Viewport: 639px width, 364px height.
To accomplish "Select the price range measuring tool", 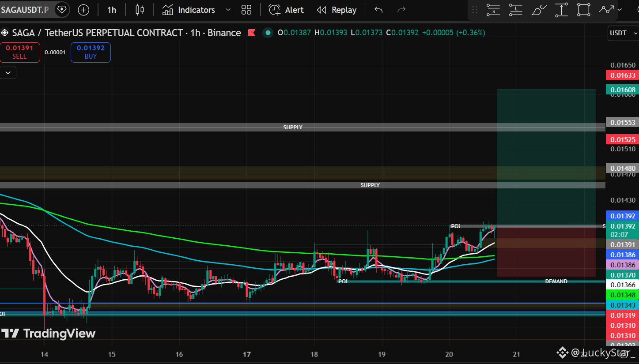I will click(561, 10).
